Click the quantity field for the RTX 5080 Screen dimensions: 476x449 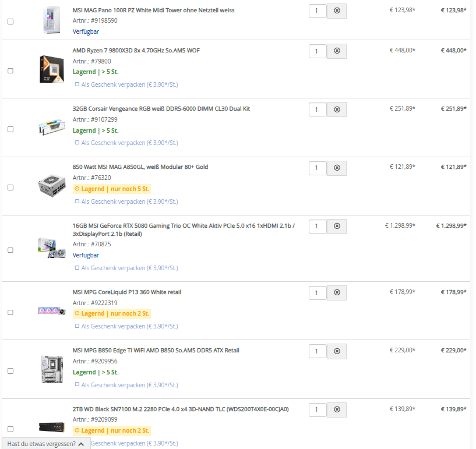coord(318,227)
